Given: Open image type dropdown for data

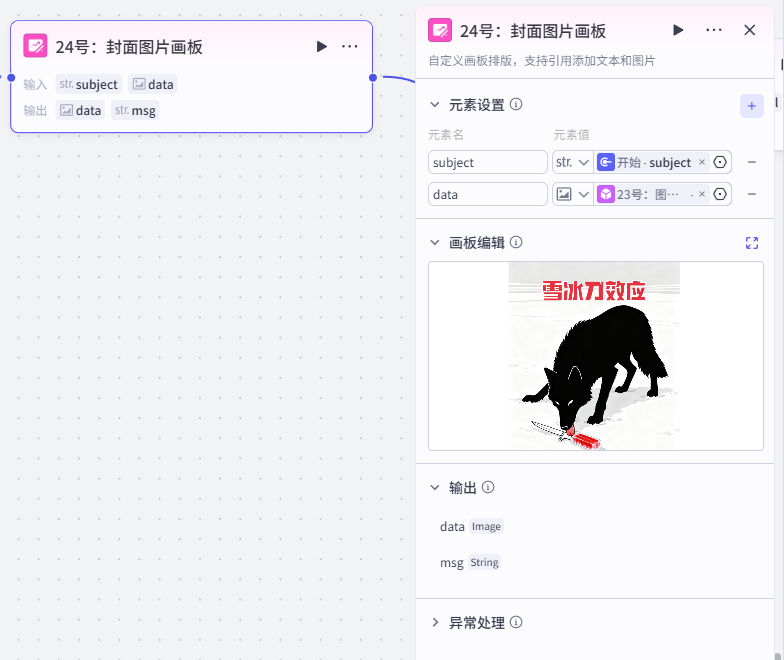Looking at the screenshot, I should tap(572, 194).
